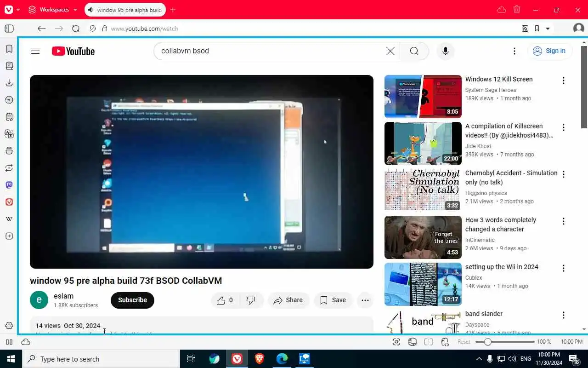588x368 pixels.
Task: Open the Notes panel
Action: 9,117
